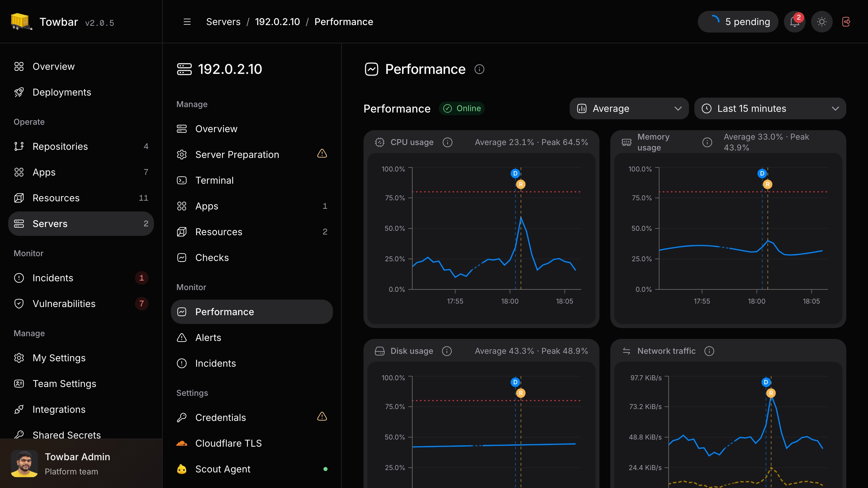Viewport: 868px width, 488px height.
Task: Click the version label v2.0.5
Action: (x=100, y=23)
